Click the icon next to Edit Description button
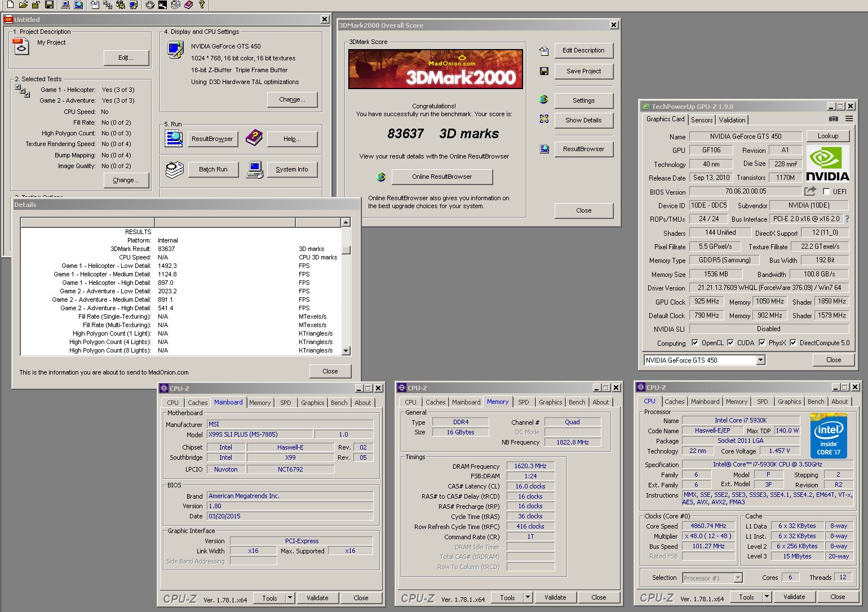Image resolution: width=868 pixels, height=612 pixels. 544,51
